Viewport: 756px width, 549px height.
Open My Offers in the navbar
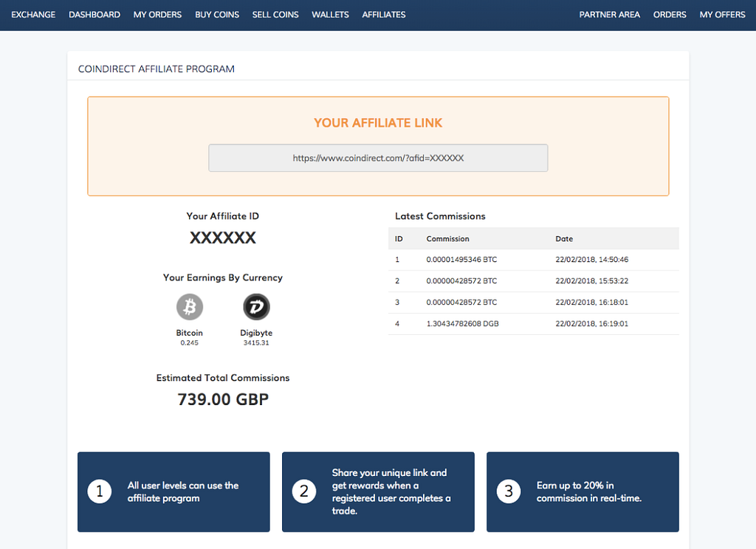click(x=722, y=15)
